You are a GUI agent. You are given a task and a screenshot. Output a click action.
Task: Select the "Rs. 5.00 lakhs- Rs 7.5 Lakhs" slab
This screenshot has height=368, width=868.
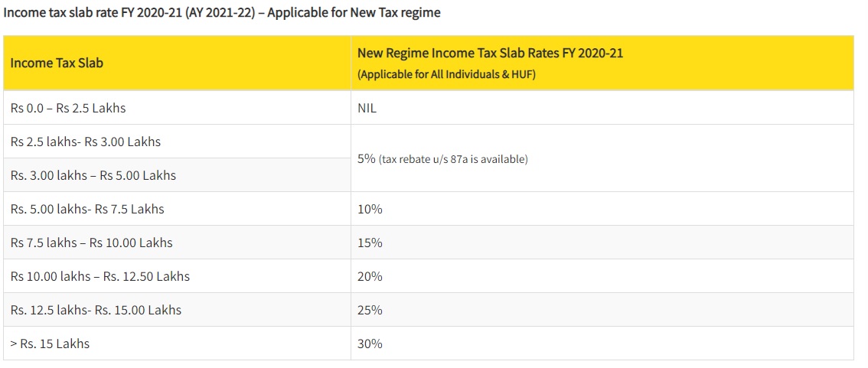(87, 209)
